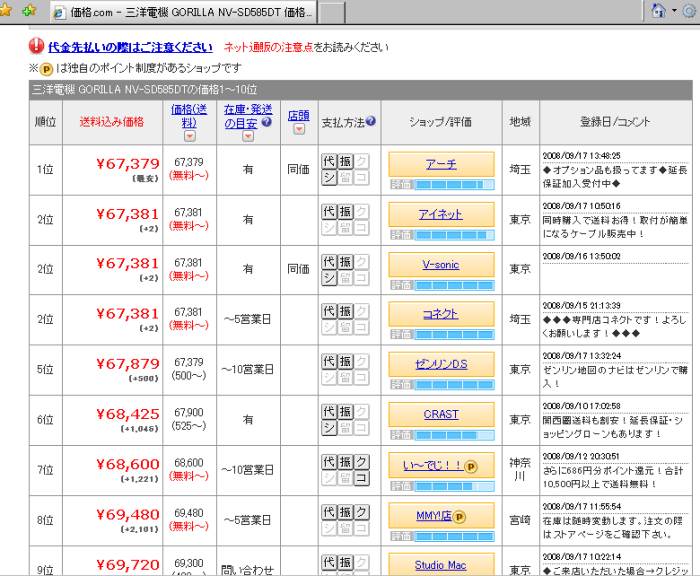Click シ payment icon in V-sonic row
The image size is (700, 576).
(x=329, y=278)
